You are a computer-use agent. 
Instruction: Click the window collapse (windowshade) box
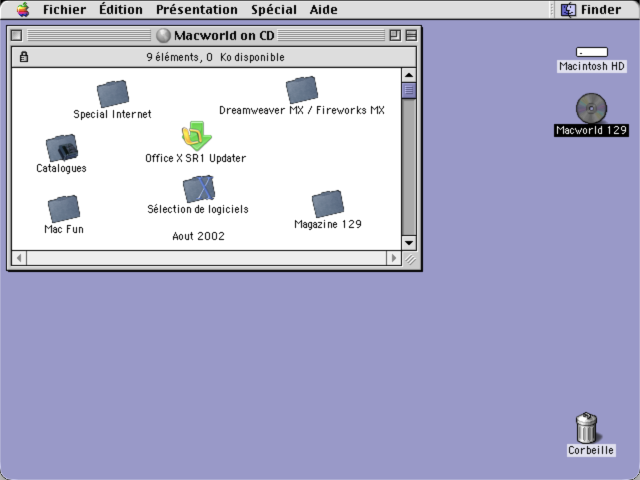coord(411,36)
